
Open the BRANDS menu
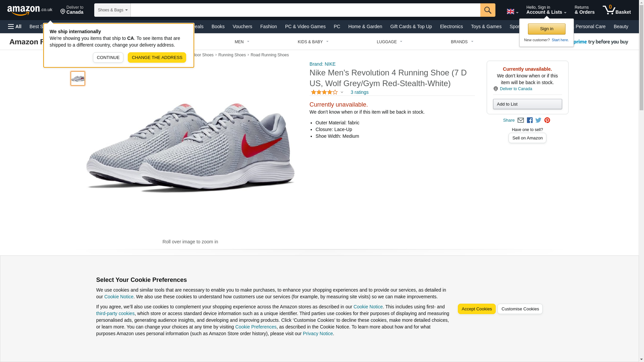(462, 42)
